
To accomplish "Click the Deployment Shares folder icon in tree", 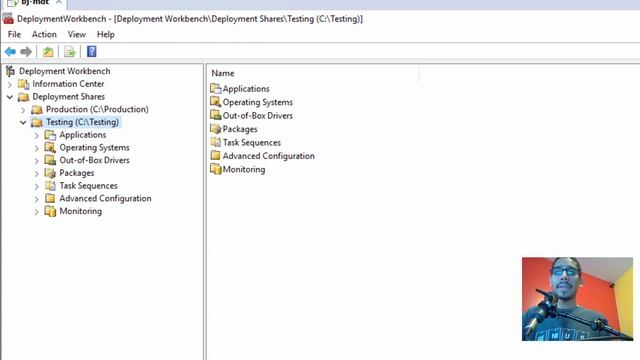I will tap(24, 97).
